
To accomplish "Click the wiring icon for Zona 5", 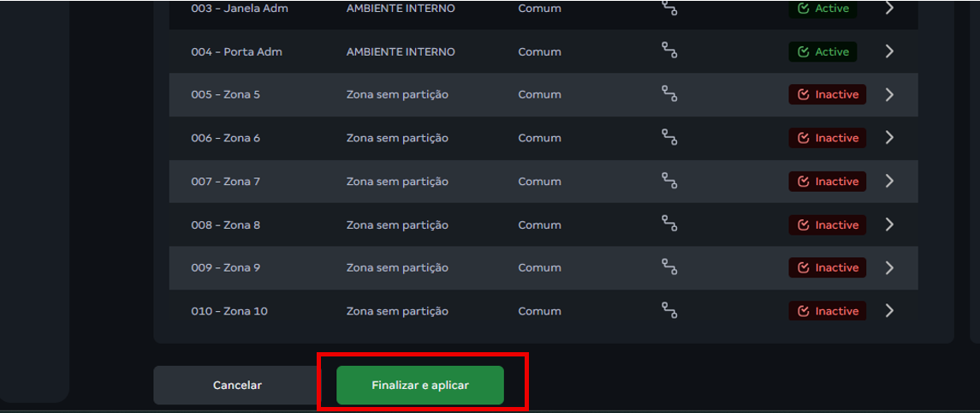I will [x=669, y=94].
